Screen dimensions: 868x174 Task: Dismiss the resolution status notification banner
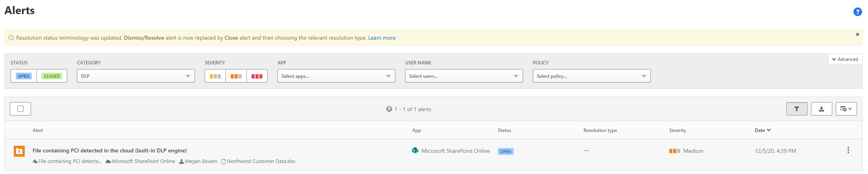click(x=857, y=35)
